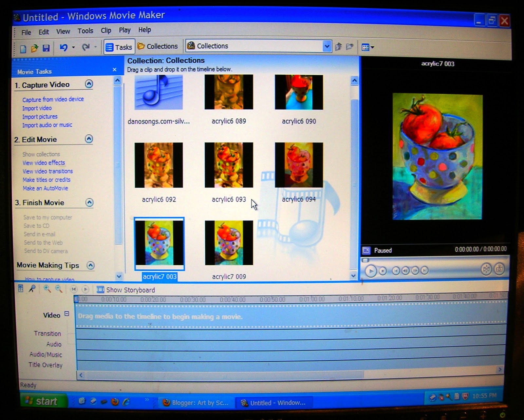Open the Clip menu
This screenshot has width=524, height=420.
tap(106, 30)
